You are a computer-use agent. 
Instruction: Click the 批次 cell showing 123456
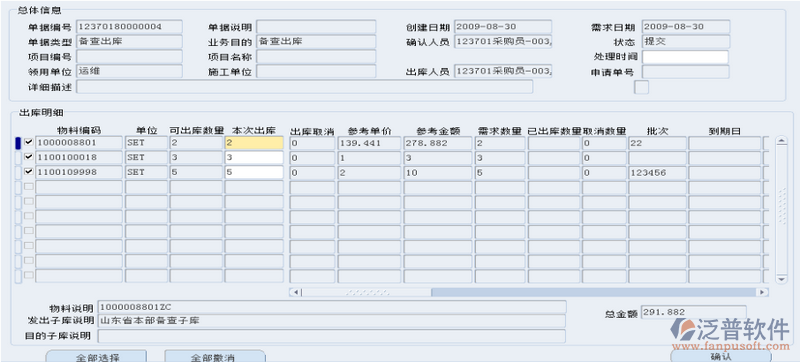[657, 172]
